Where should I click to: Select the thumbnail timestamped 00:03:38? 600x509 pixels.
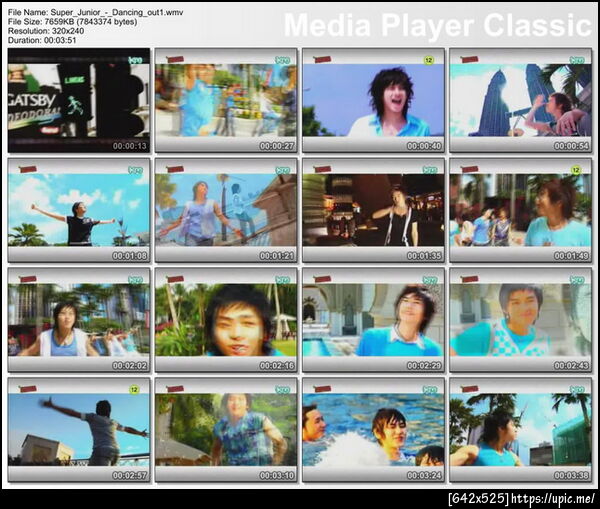(x=520, y=430)
